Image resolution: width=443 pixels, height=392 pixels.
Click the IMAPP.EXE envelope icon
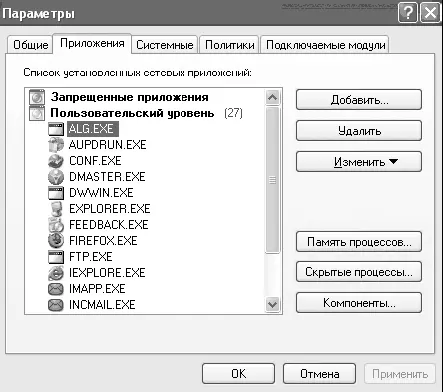click(56, 289)
